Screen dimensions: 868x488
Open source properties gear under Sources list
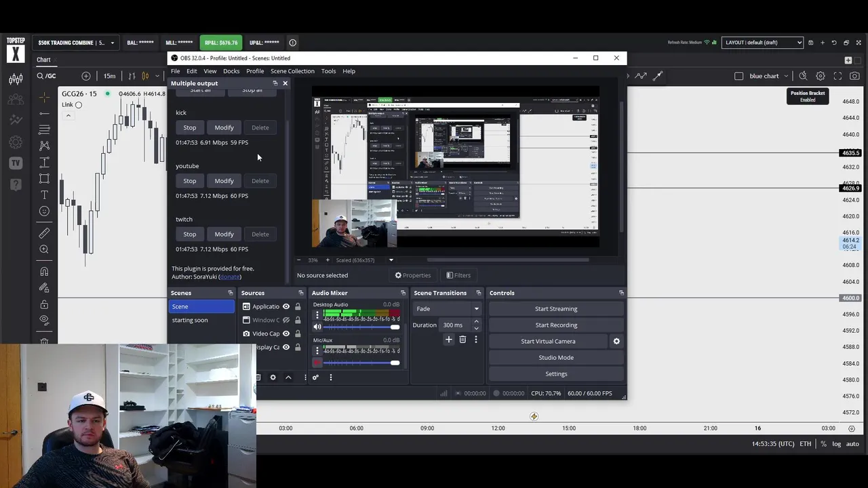pyautogui.click(x=273, y=378)
